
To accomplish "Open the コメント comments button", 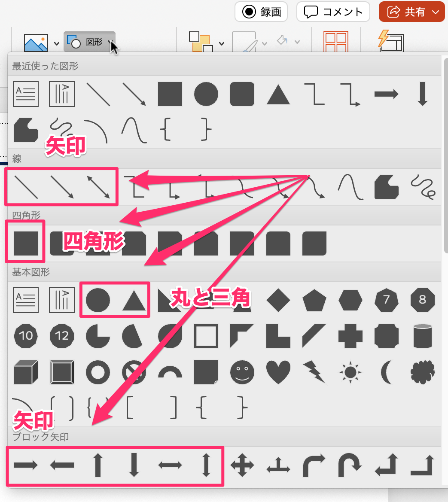I will click(x=333, y=12).
